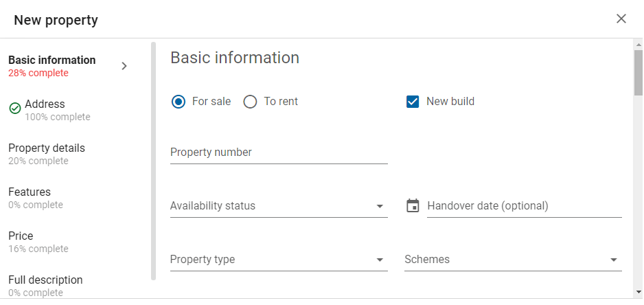Open the Property type dropdown
Viewport: 644px width, 305px height.
pos(279,260)
